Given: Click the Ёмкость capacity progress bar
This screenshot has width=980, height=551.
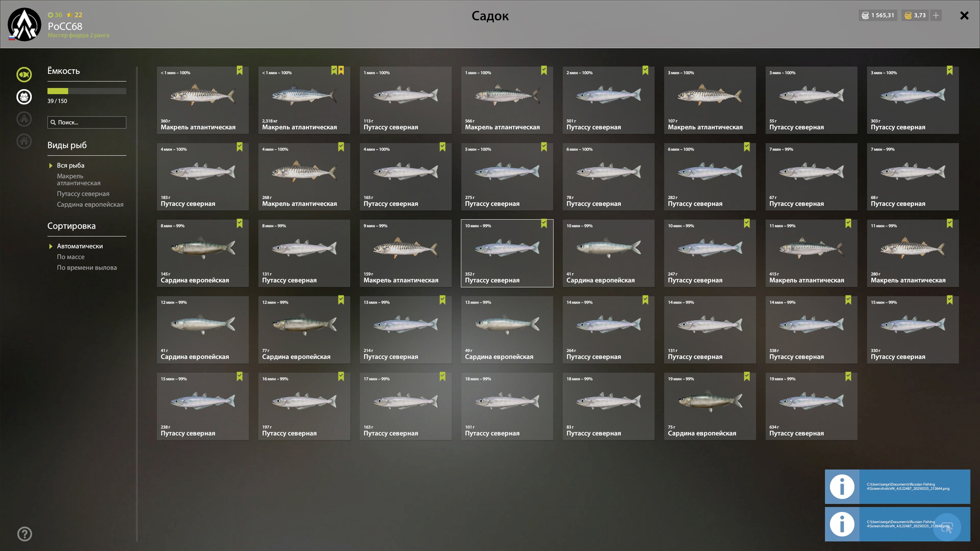Looking at the screenshot, I should 87,91.
